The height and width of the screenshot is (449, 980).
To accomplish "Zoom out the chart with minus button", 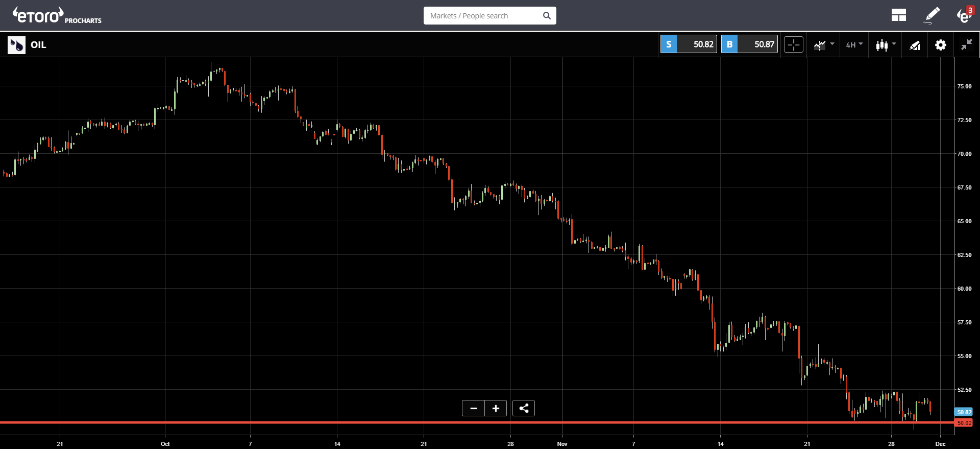I will click(474, 408).
